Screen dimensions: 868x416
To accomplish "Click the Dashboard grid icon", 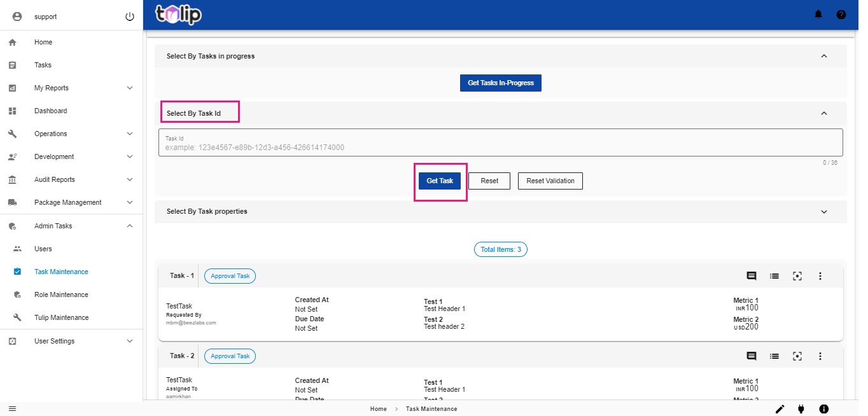I will point(12,111).
